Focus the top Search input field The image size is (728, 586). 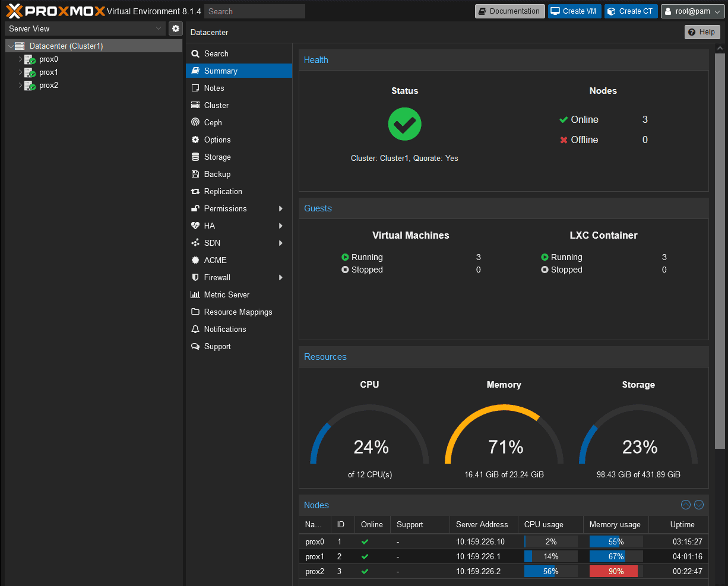point(255,11)
